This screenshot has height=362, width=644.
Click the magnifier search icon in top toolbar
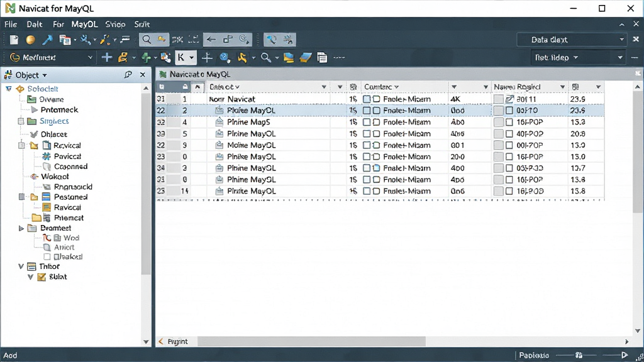click(146, 40)
